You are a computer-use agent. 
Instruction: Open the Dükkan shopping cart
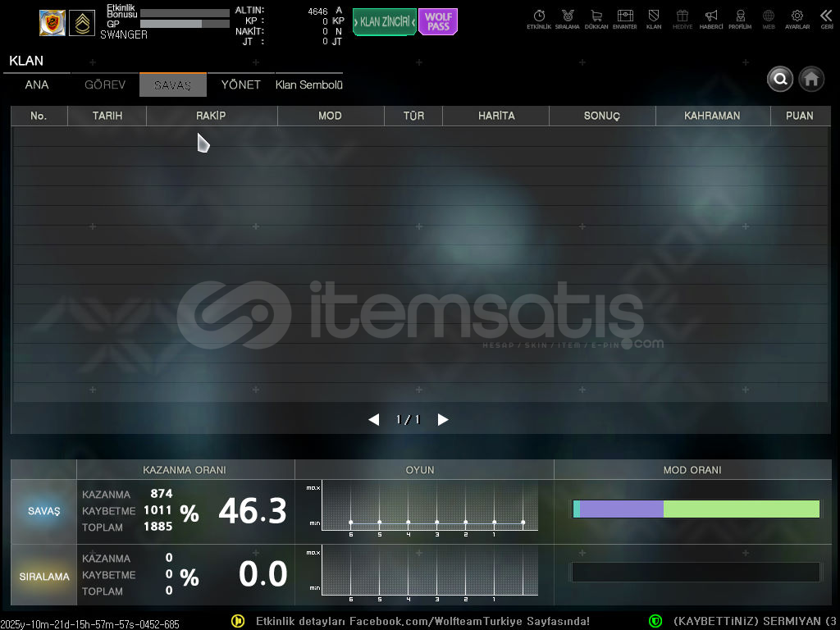tap(596, 16)
